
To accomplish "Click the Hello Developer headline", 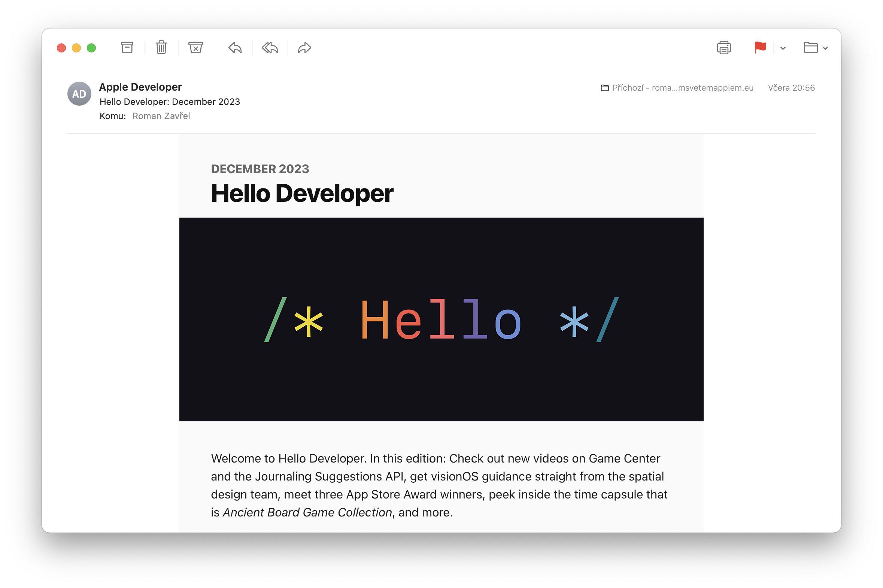I will pos(302,194).
